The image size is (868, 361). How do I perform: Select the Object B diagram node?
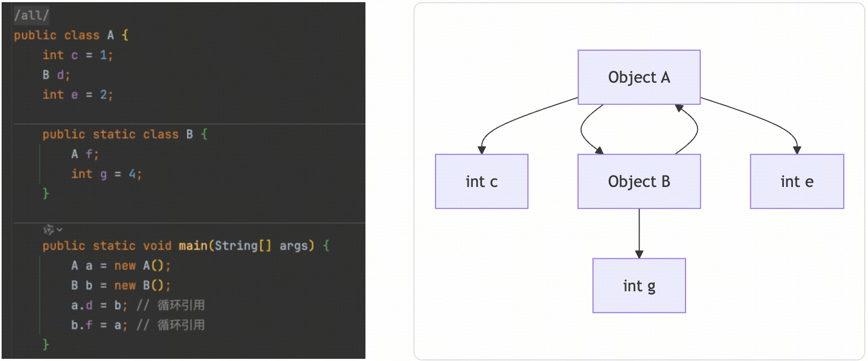[x=639, y=182]
